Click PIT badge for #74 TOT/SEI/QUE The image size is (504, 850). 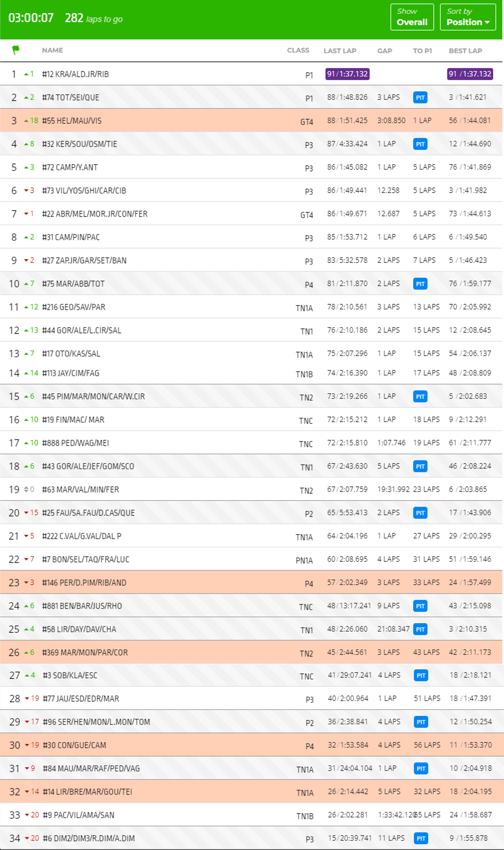[420, 98]
